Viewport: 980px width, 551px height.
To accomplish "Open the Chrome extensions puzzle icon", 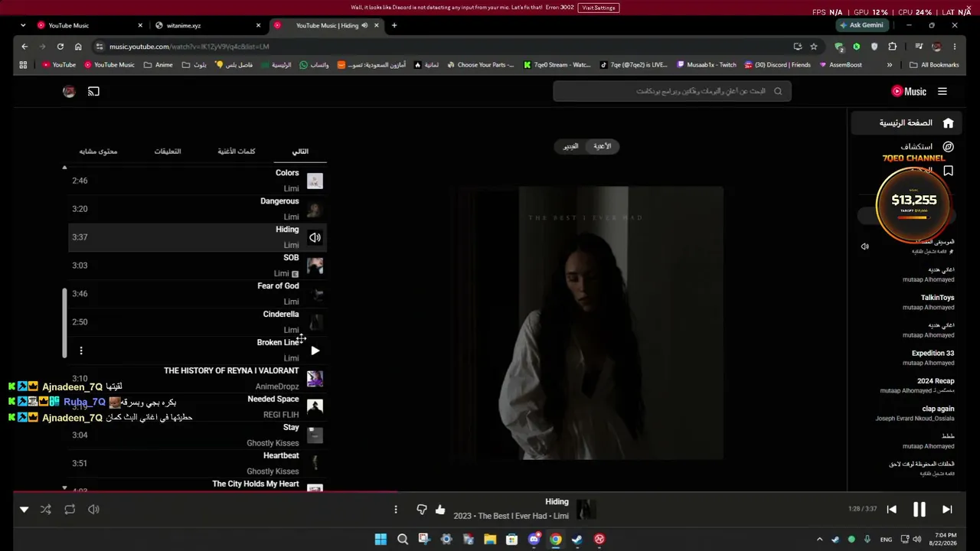I will (893, 47).
